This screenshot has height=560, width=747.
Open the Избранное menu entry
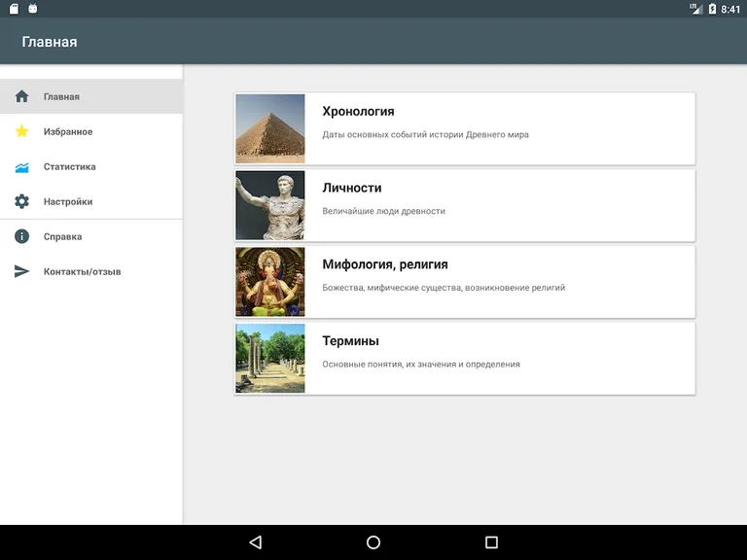(91, 131)
